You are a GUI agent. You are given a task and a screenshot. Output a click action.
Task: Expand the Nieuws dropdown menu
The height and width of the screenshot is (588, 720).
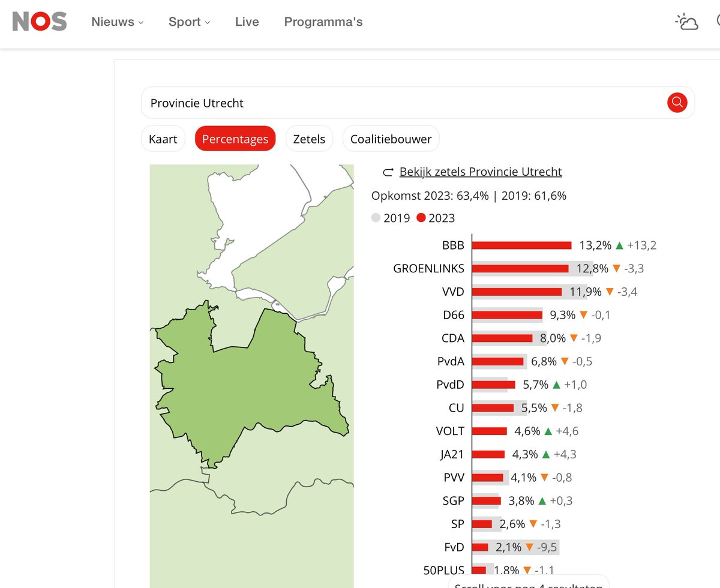(118, 22)
